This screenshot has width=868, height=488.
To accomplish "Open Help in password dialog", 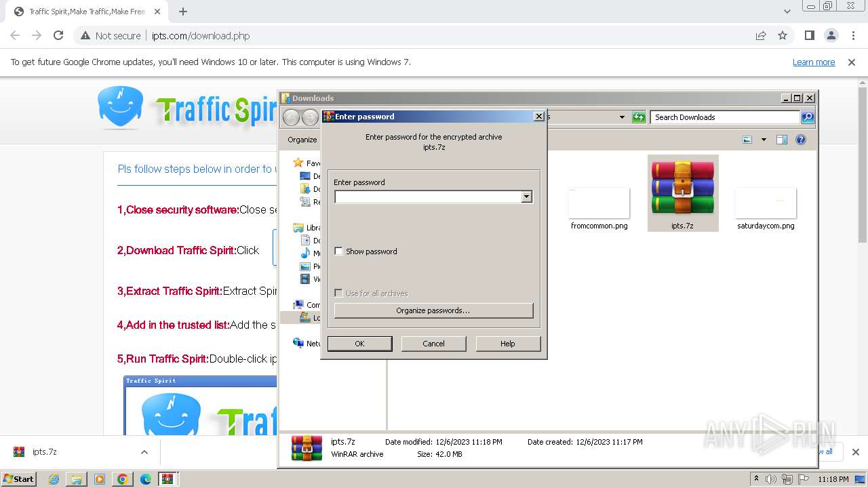I will point(508,344).
